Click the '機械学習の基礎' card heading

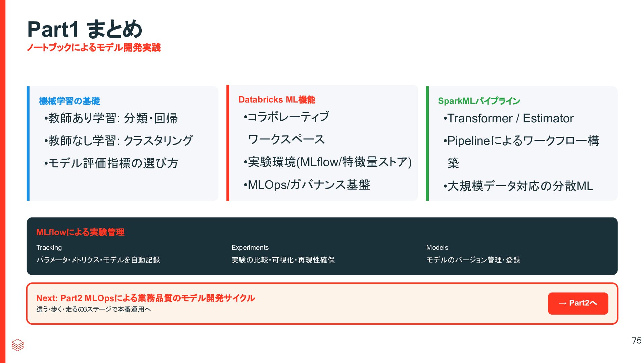[x=70, y=101]
